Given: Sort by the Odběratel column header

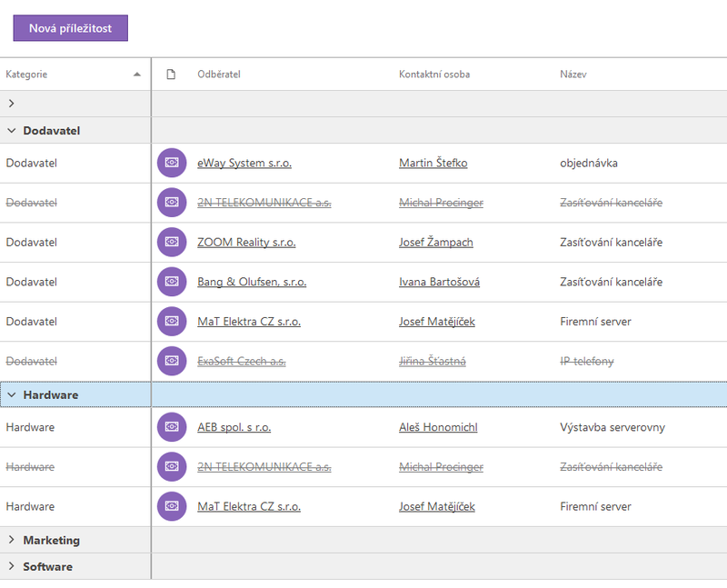Looking at the screenshot, I should coord(219,75).
